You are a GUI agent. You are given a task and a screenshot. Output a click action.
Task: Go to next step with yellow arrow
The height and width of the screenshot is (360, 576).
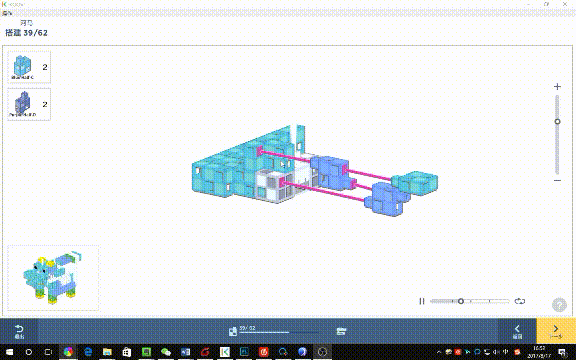(556, 331)
